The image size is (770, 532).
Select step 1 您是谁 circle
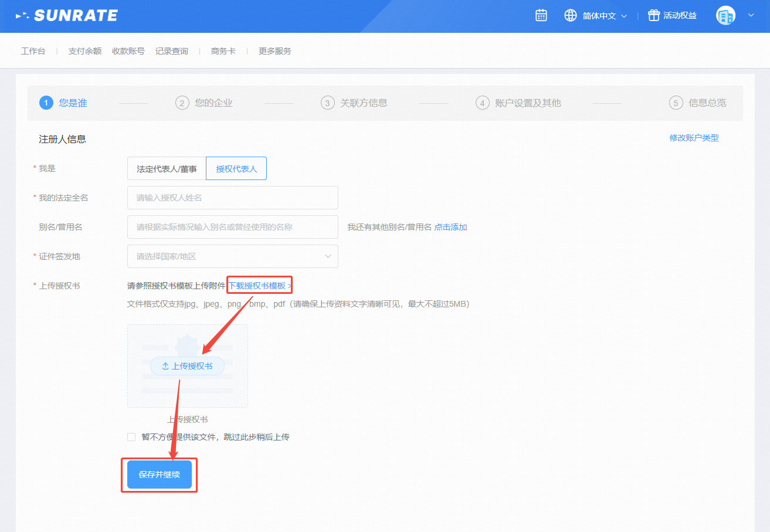click(x=46, y=103)
